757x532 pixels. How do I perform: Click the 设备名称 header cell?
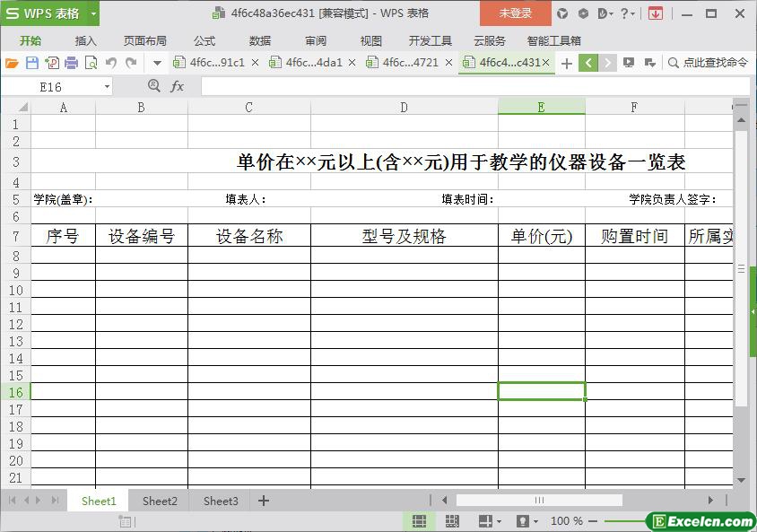tap(249, 236)
